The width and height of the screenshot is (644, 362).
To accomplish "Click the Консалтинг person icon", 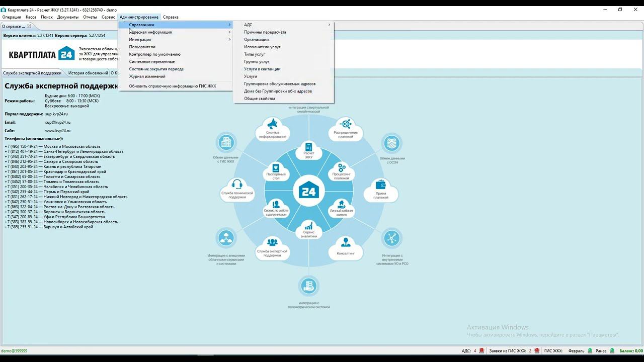I will [346, 243].
